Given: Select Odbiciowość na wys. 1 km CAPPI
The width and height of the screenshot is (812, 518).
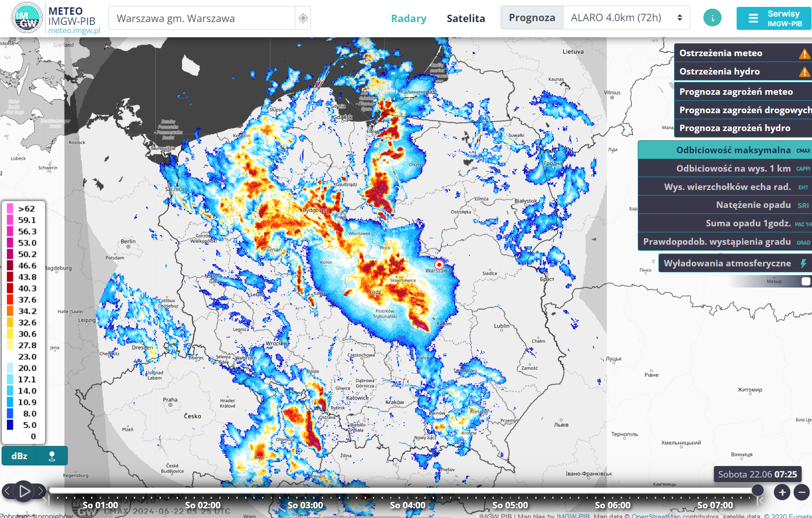Looking at the screenshot, I should point(725,168).
